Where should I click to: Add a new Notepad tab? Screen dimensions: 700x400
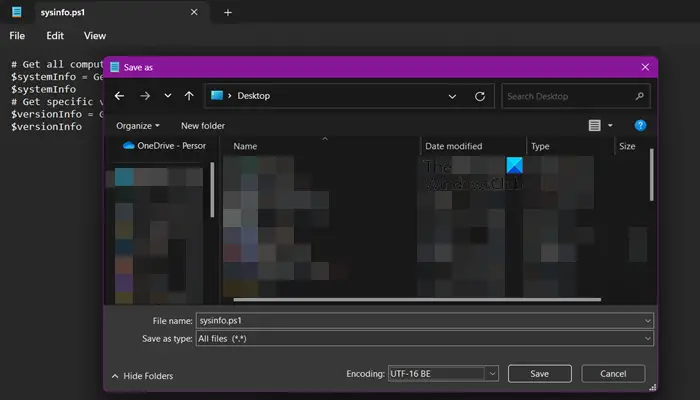click(x=228, y=12)
